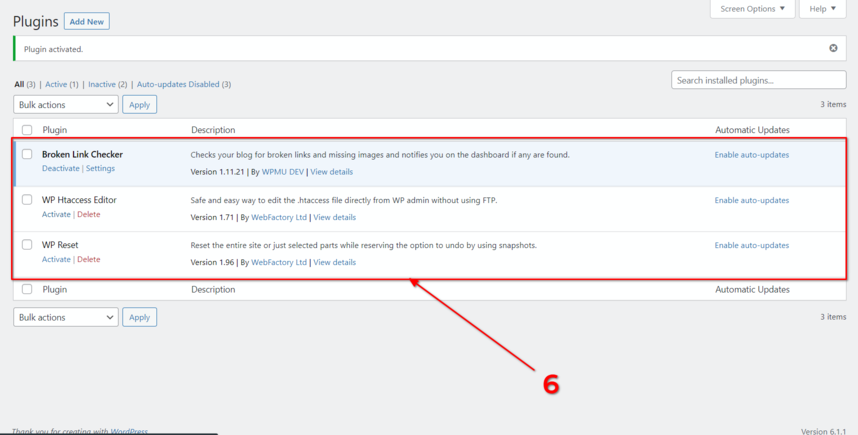Focus the Search installed plugins field
This screenshot has height=435, width=858.
tap(758, 80)
